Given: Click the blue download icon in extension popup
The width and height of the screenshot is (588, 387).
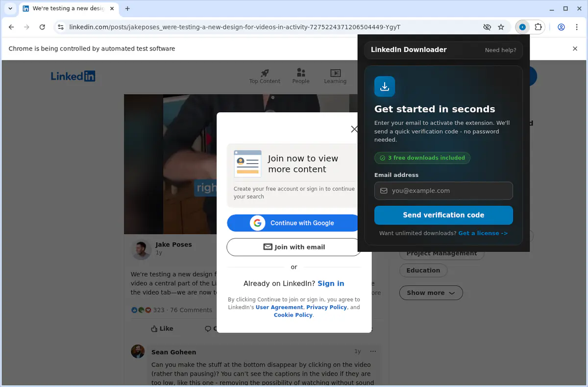Looking at the screenshot, I should [385, 86].
